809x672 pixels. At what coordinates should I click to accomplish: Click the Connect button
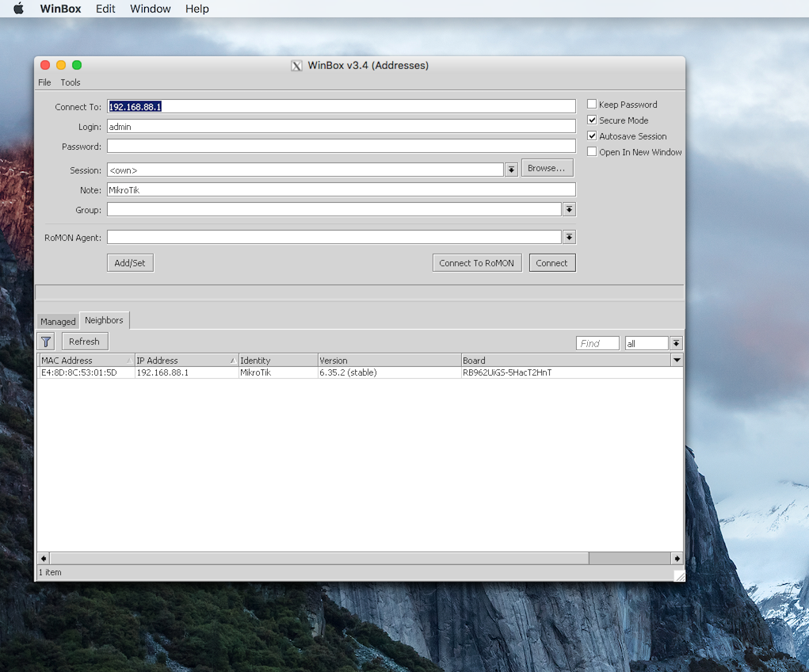[x=551, y=263]
